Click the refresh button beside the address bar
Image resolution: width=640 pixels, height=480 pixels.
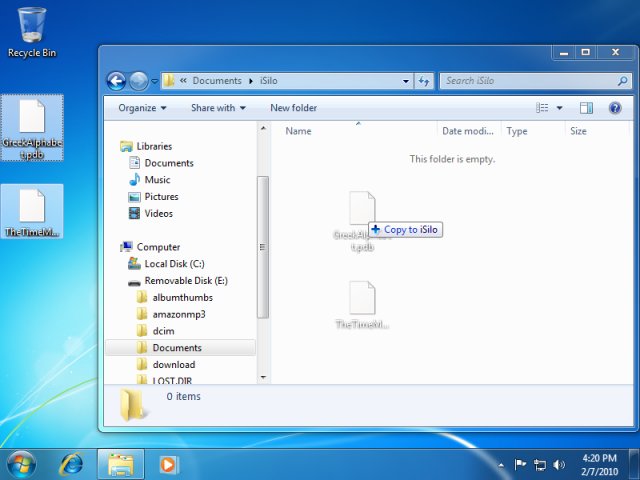tap(424, 81)
